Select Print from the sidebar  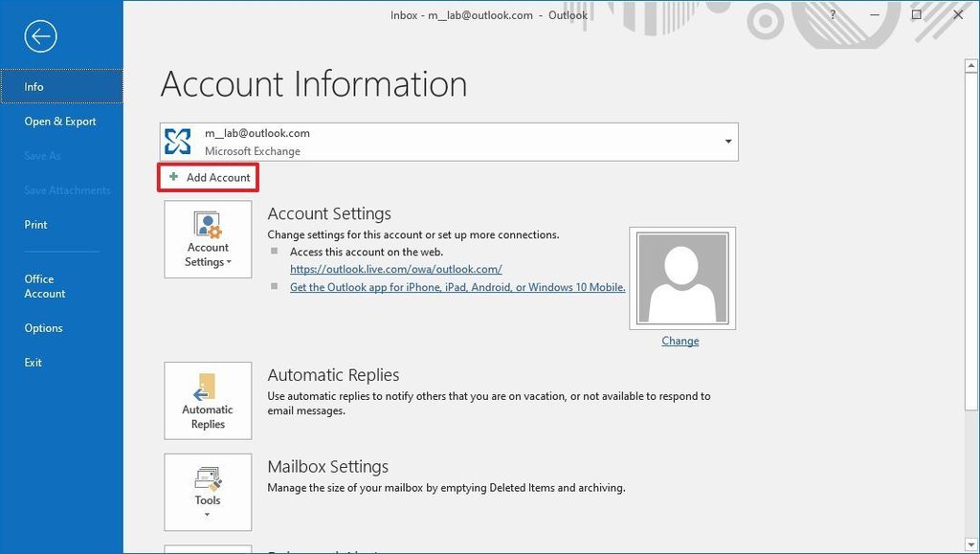point(35,224)
